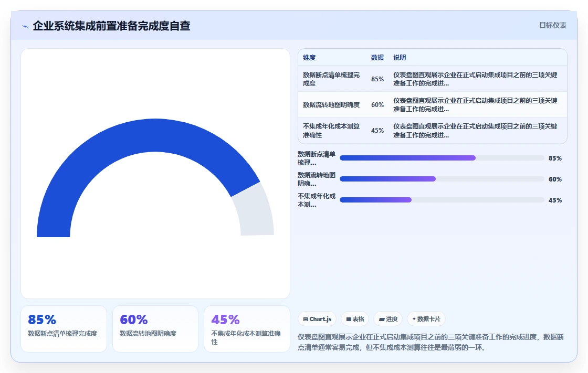Click the 85% progress bar for 数据断点清单
This screenshot has width=588, height=373.
tap(442, 158)
